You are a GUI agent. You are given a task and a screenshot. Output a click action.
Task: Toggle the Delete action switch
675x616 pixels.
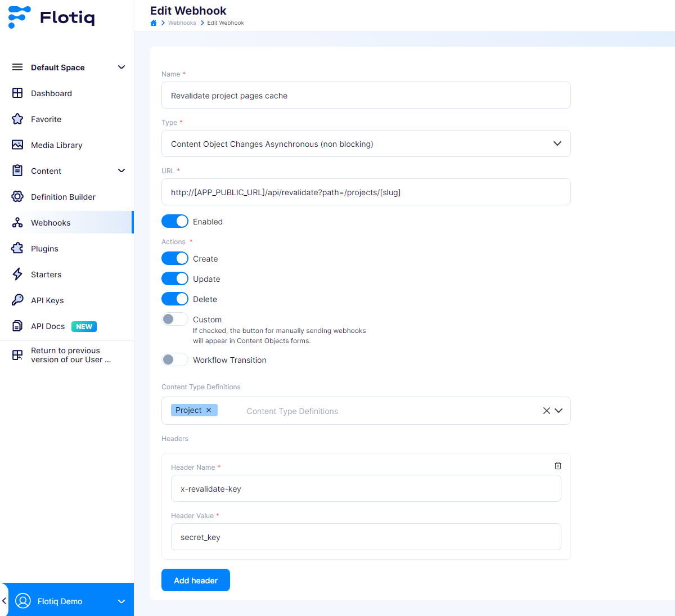pos(175,299)
